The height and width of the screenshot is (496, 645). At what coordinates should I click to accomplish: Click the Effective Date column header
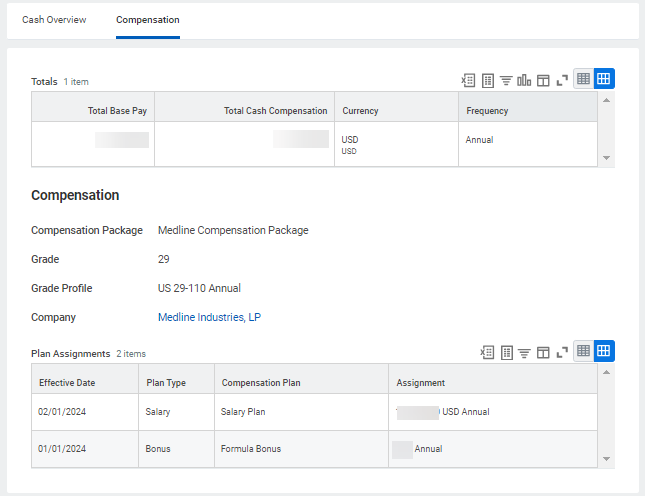coord(67,383)
